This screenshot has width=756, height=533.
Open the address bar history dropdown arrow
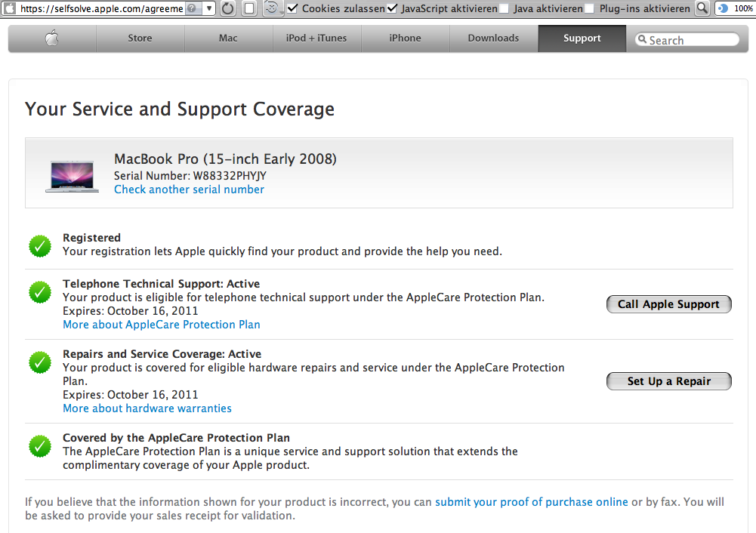point(208,8)
